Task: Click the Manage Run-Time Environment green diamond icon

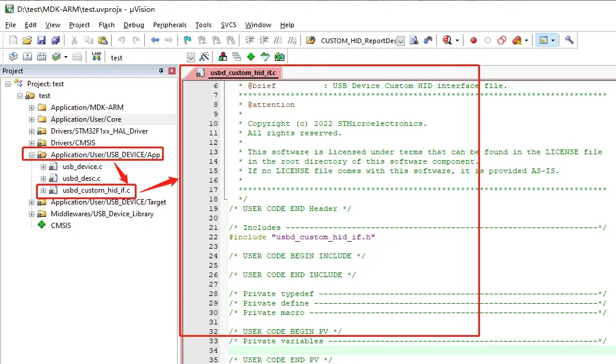Action: coord(251,57)
